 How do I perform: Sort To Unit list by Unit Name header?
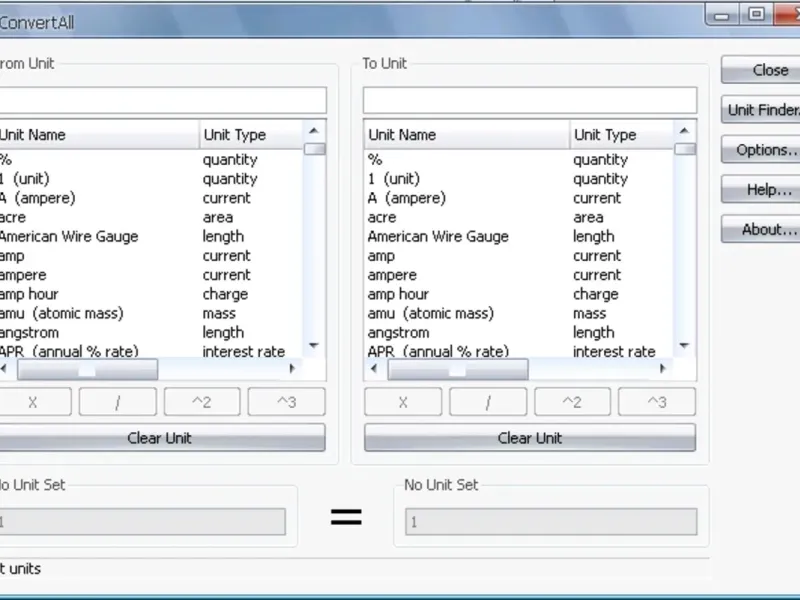(467, 135)
